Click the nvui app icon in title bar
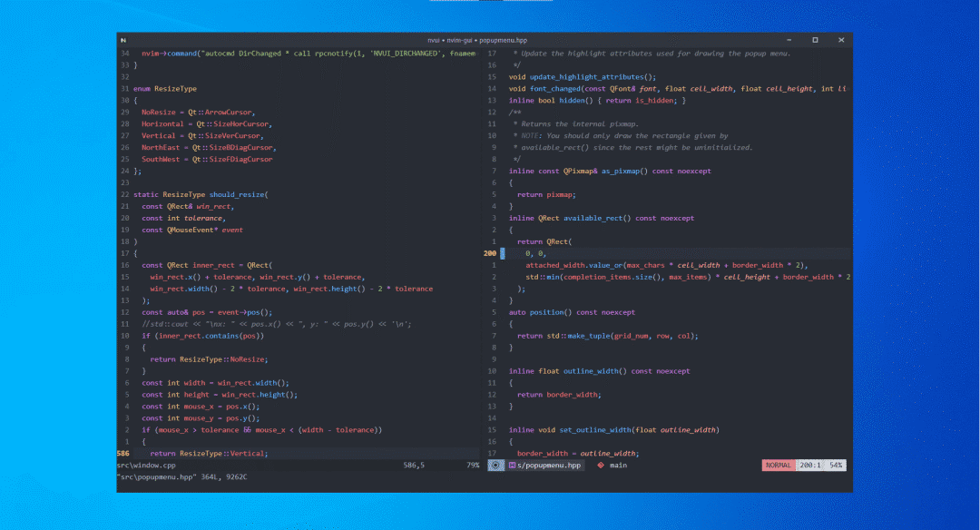This screenshot has width=980, height=530. 123,40
